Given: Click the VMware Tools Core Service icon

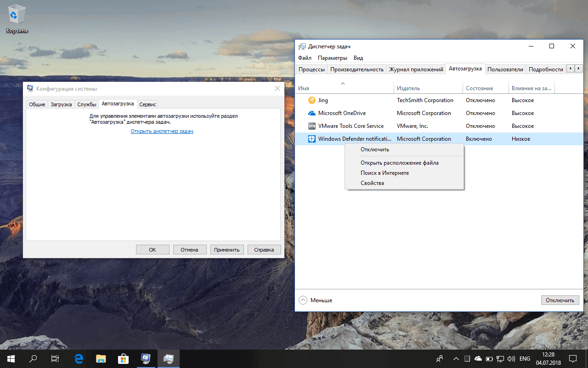Looking at the screenshot, I should [x=311, y=126].
